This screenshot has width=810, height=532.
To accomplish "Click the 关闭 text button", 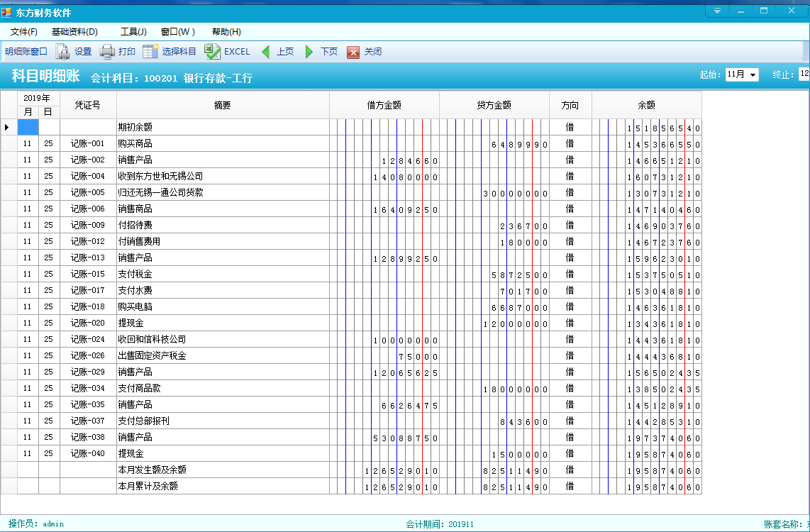I will point(373,52).
